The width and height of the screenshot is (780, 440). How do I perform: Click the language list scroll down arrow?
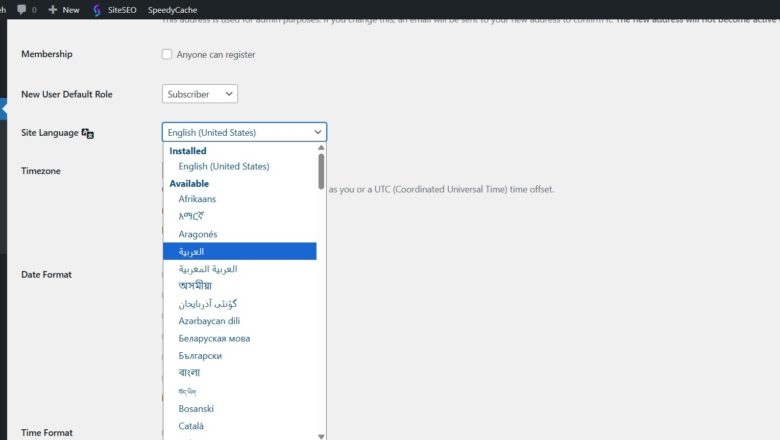pyautogui.click(x=321, y=436)
